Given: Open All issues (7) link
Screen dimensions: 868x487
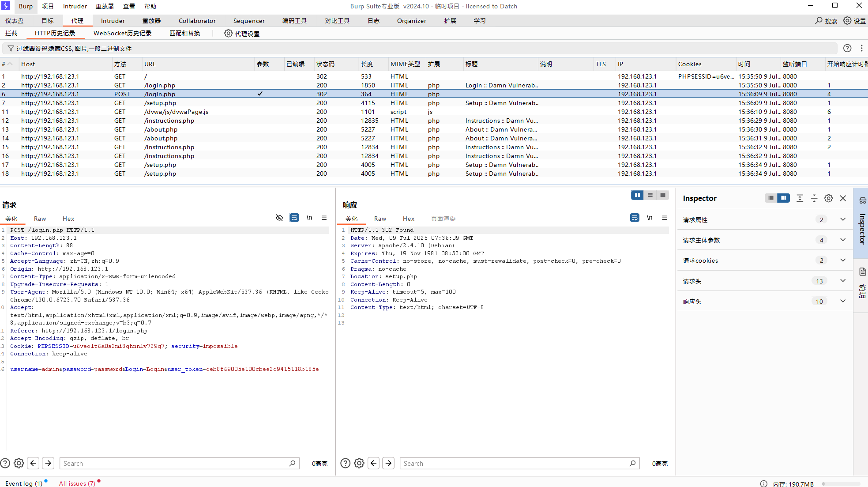Looking at the screenshot, I should [x=77, y=483].
